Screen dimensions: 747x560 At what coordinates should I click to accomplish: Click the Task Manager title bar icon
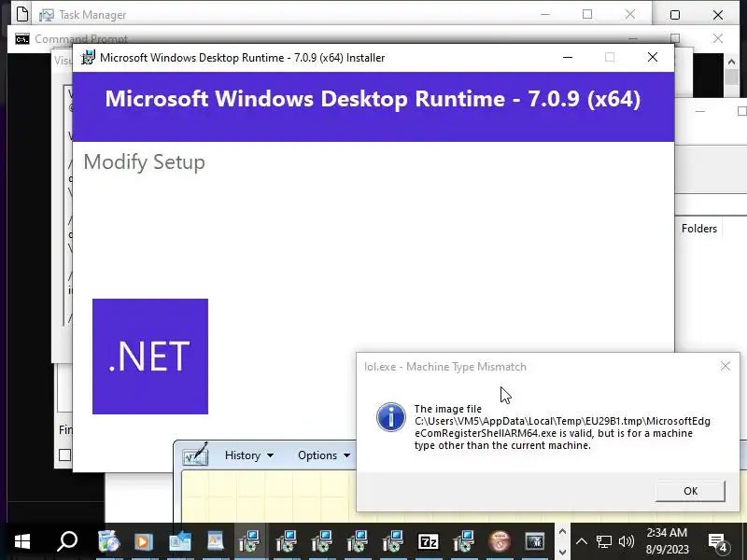pyautogui.click(x=46, y=15)
